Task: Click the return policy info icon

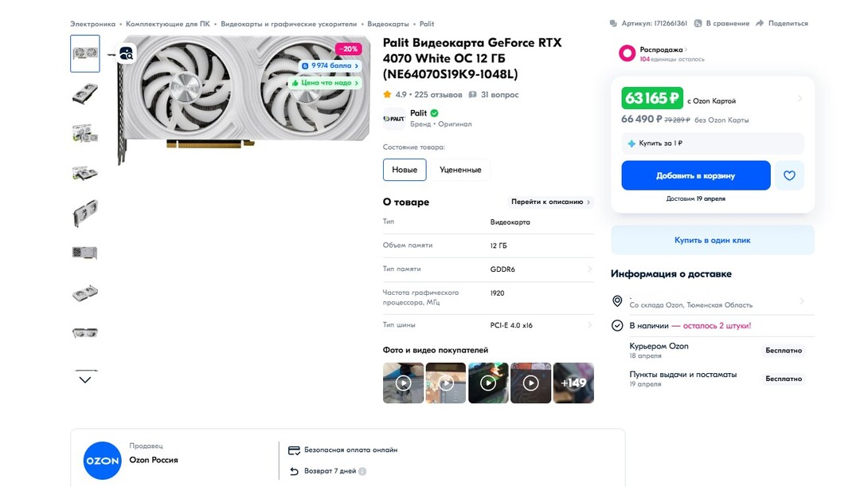Action: pos(362,471)
